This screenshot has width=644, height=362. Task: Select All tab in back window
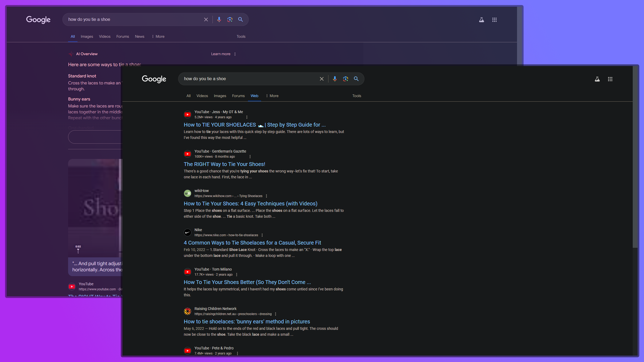pos(73,37)
